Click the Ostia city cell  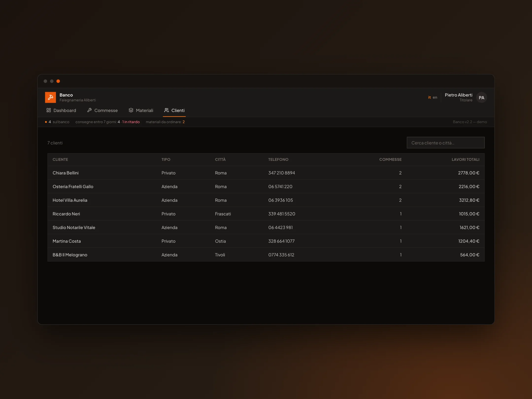220,241
